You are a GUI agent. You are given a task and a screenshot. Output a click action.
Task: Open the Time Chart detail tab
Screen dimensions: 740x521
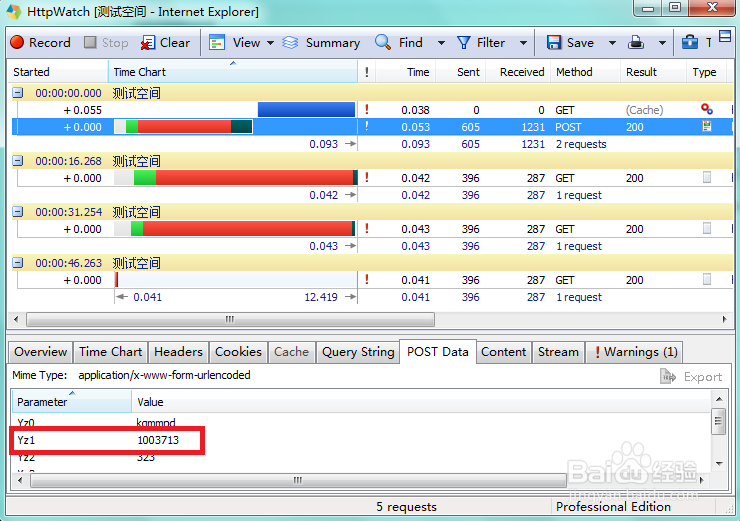[110, 352]
